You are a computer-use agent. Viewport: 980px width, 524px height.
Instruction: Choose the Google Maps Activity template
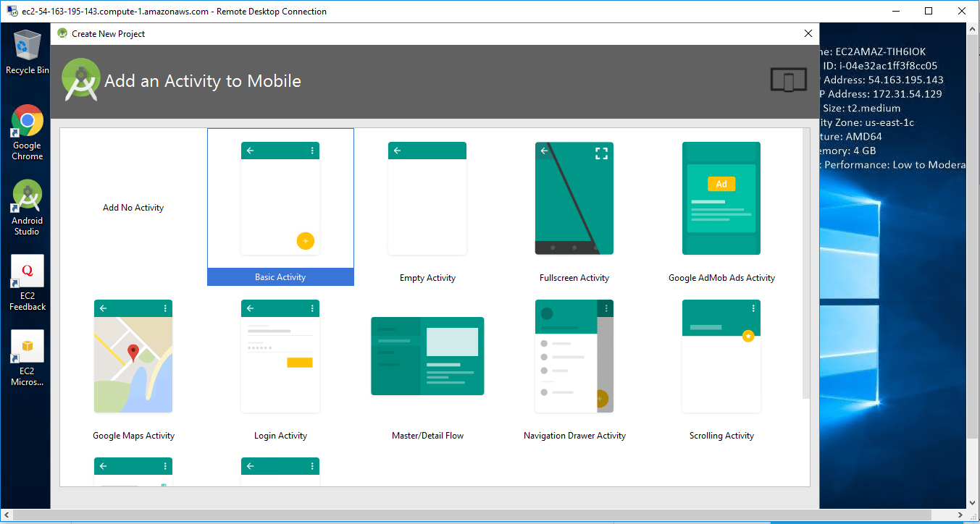[133, 356]
